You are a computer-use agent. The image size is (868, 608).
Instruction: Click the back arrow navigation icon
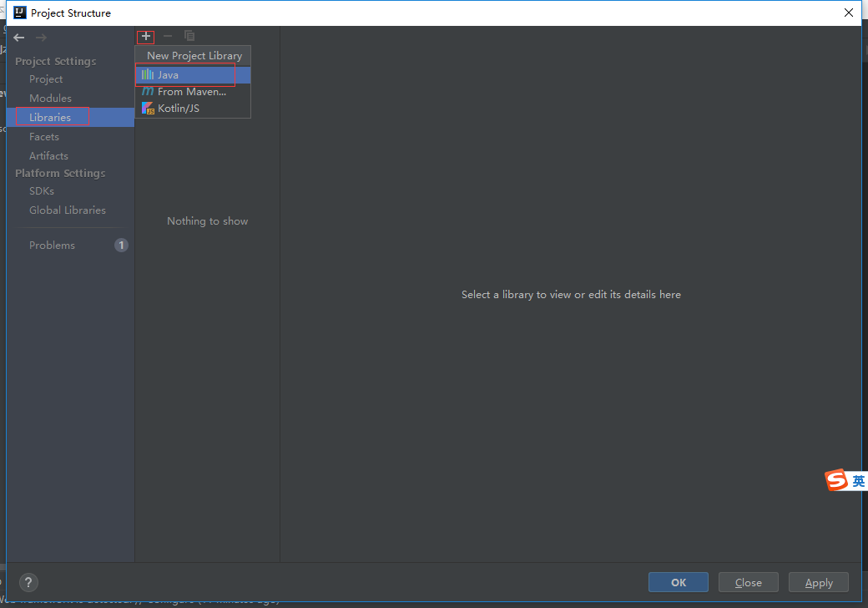[x=19, y=38]
